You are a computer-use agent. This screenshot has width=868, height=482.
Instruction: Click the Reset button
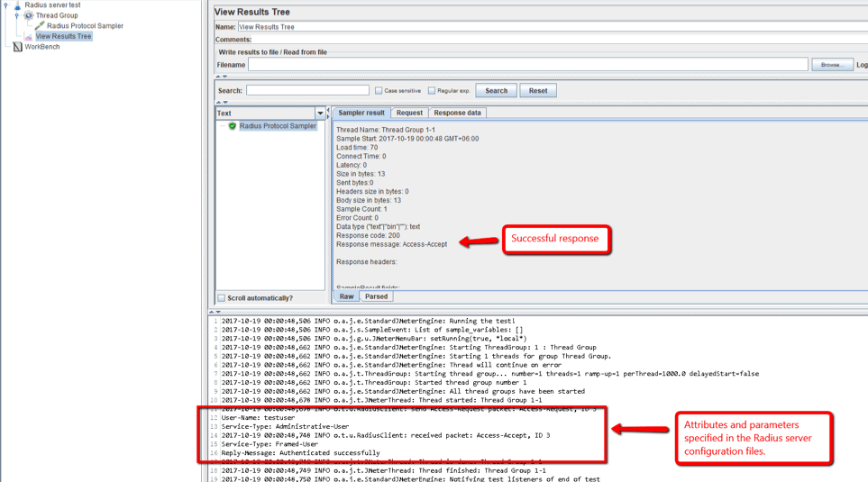(538, 91)
